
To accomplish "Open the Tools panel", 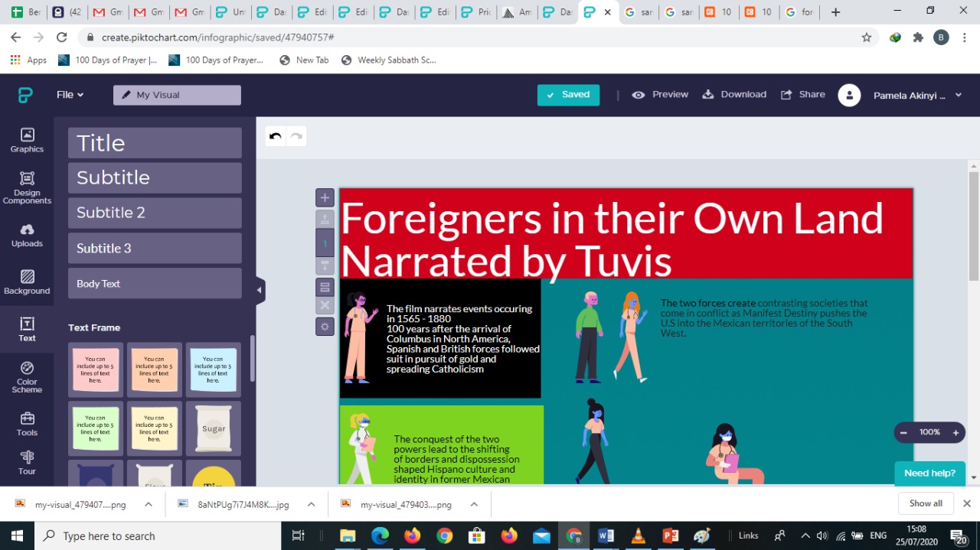I will pos(27,424).
